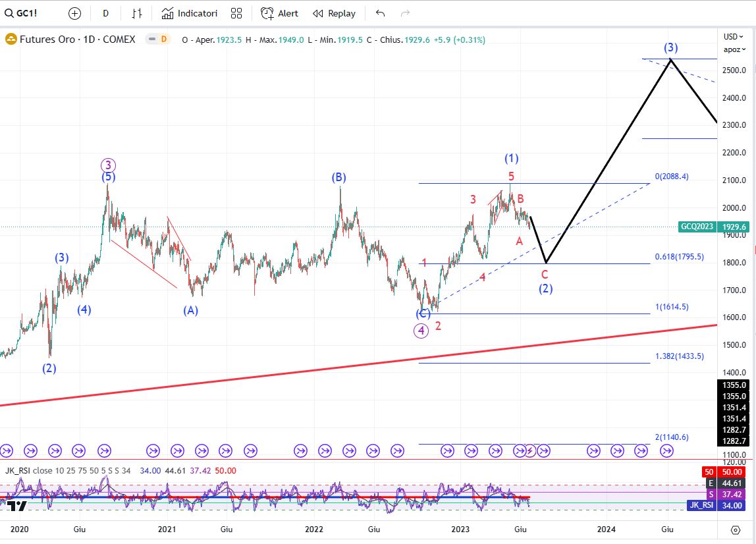Open the Futures Oro symbol logo icon
Screen dimensions: 756x544
11,40
